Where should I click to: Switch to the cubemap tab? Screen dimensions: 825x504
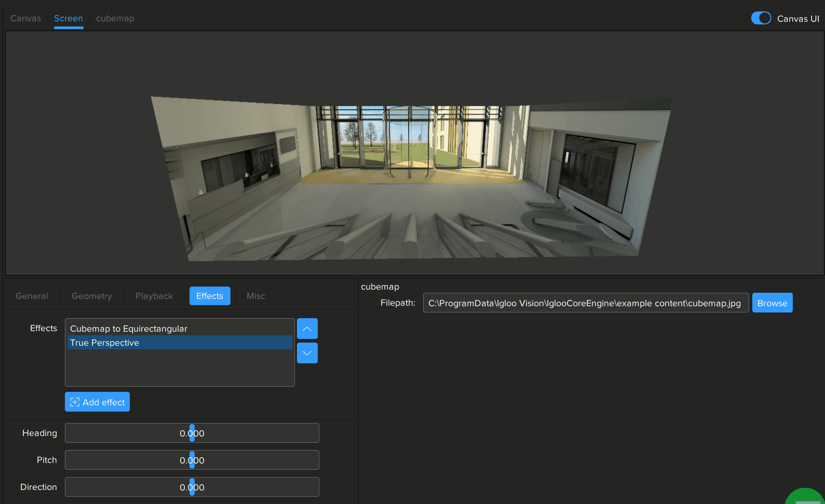(115, 18)
